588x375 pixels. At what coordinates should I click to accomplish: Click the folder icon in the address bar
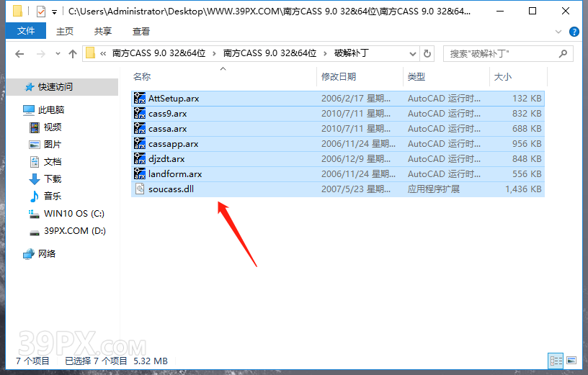pyautogui.click(x=90, y=53)
